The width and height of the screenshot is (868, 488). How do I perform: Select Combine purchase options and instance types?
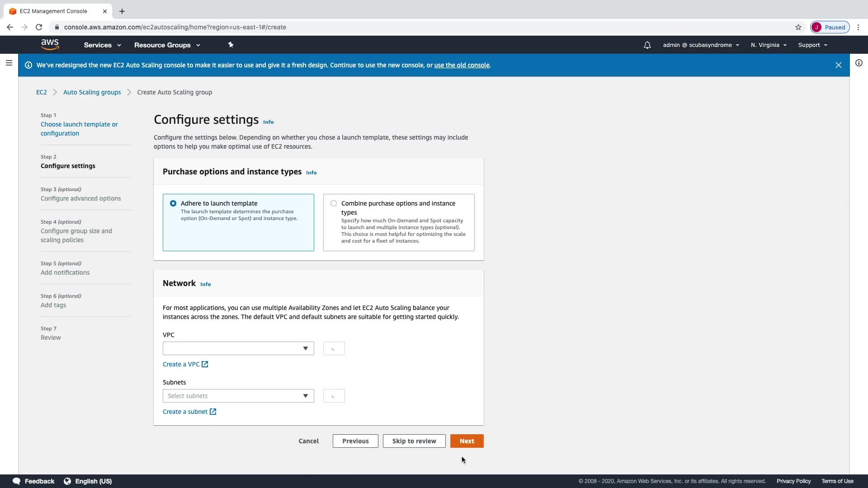click(x=334, y=203)
